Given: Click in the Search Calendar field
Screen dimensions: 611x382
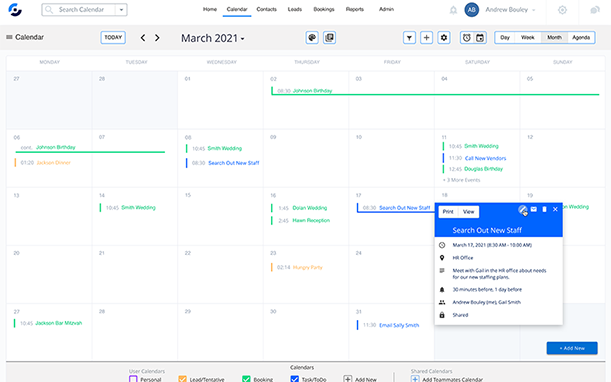Looking at the screenshot, I should pyautogui.click(x=81, y=10).
